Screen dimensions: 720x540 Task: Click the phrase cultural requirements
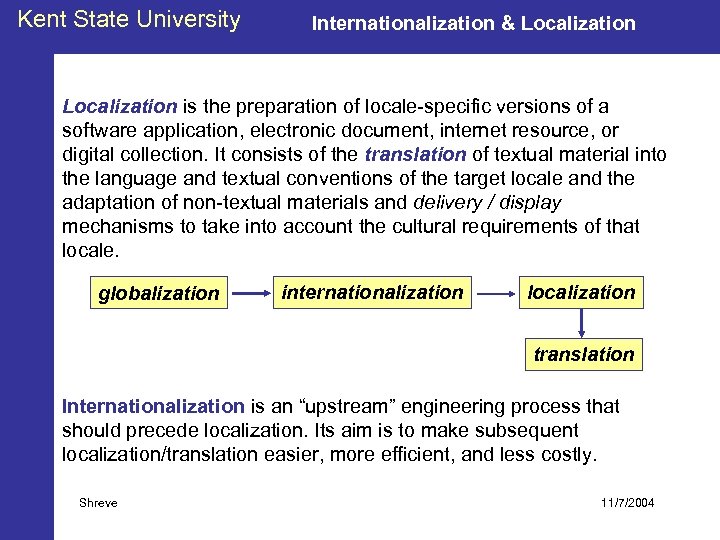[485, 226]
